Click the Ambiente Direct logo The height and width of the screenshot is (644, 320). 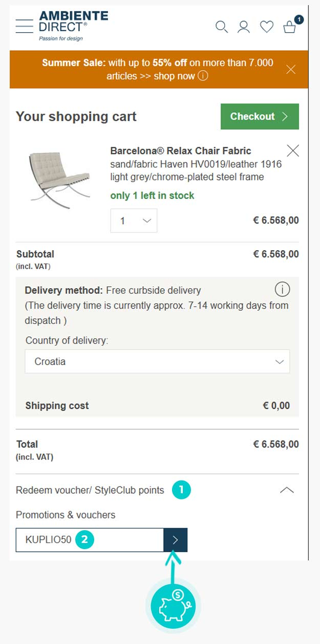coord(73,26)
